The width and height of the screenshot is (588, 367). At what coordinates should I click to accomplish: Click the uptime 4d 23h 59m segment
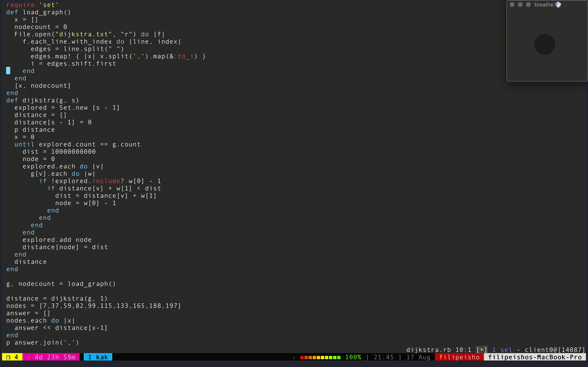[51, 357]
